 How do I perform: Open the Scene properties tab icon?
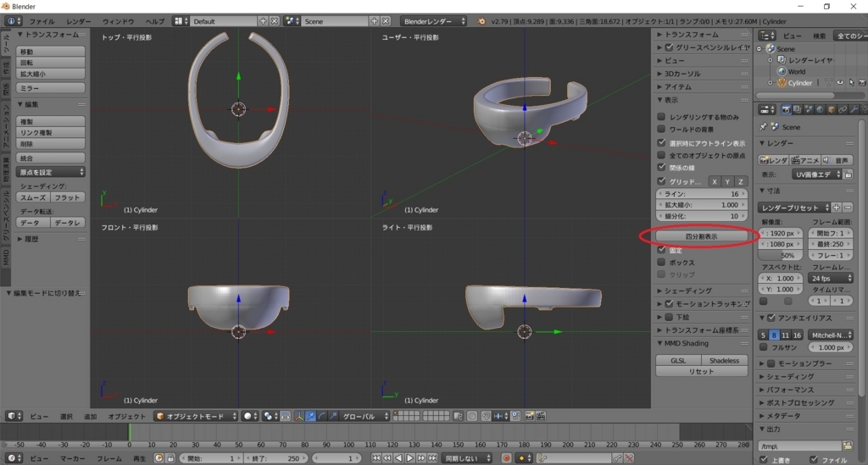(x=808, y=109)
